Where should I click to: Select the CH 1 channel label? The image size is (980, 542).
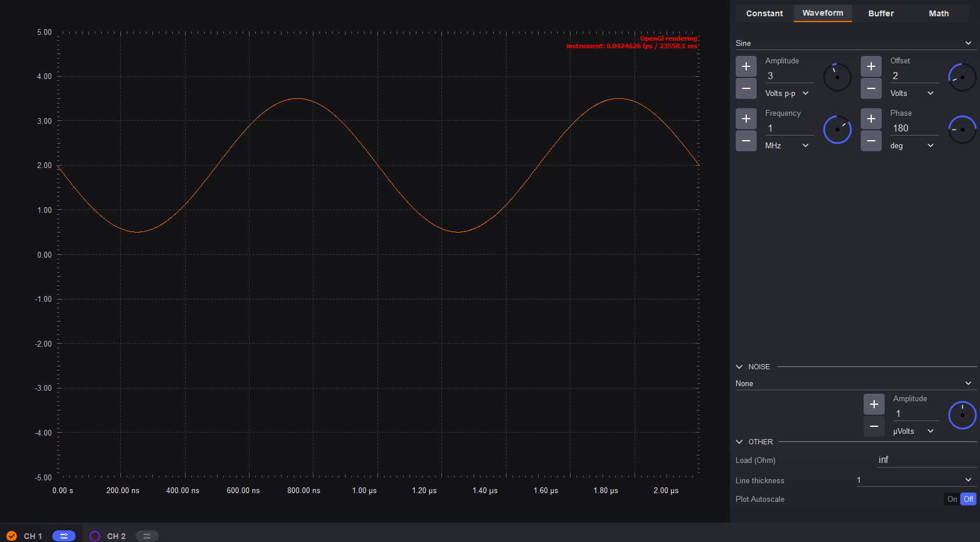tap(33, 536)
